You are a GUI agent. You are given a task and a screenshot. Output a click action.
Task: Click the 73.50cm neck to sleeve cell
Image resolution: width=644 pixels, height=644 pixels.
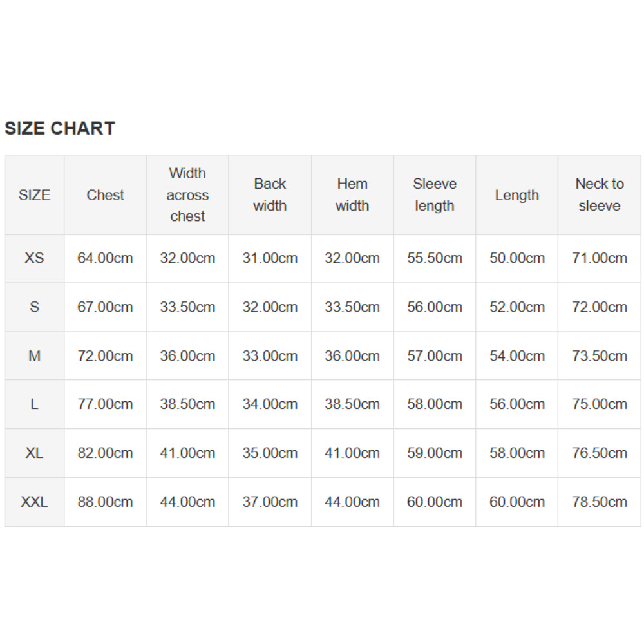point(599,355)
